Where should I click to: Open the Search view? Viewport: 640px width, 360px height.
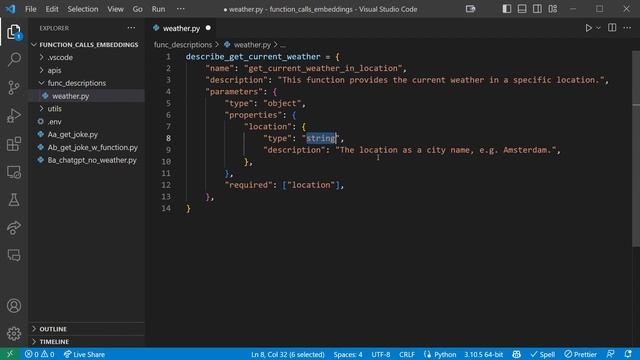pos(14,60)
